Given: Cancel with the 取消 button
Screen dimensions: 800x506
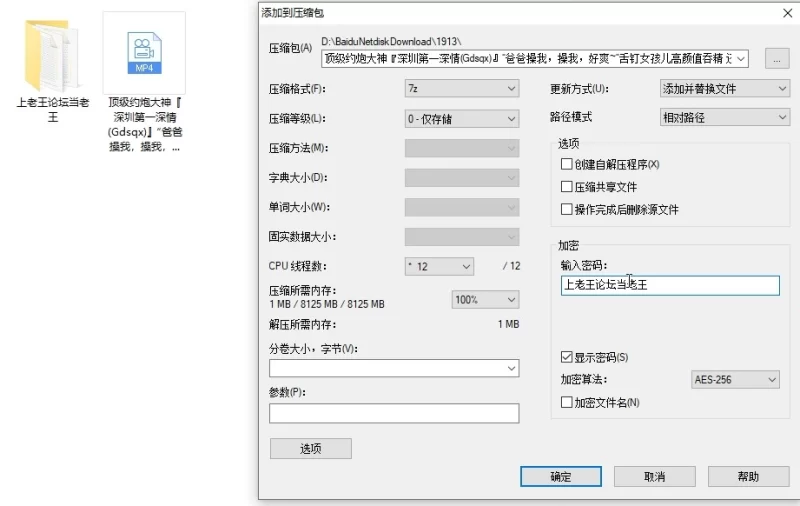Looking at the screenshot, I should click(x=655, y=476).
